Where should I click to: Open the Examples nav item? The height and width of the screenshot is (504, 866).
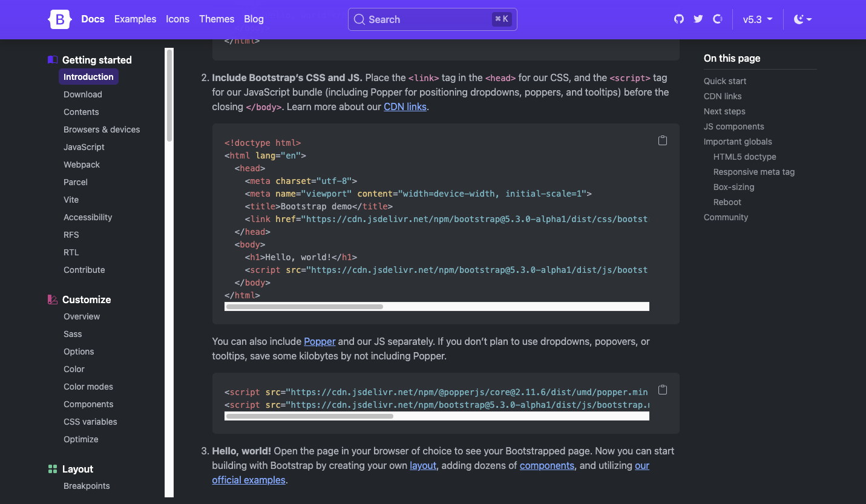coord(136,19)
